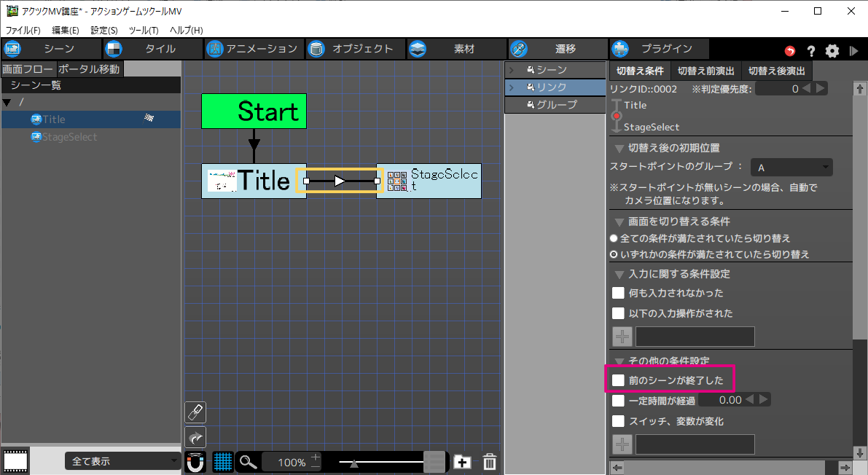The height and width of the screenshot is (475, 868).
Task: Select StageSelect in the scene list
Action: [69, 137]
